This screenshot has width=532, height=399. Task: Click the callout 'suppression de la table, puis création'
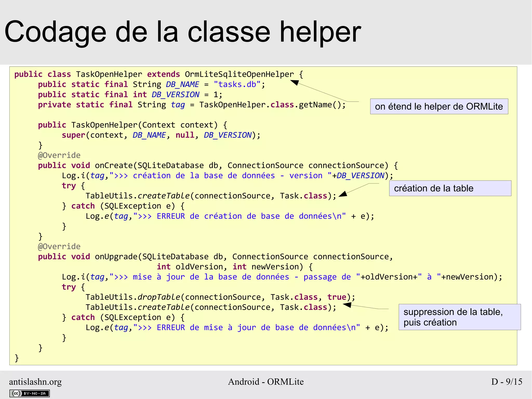point(460,317)
